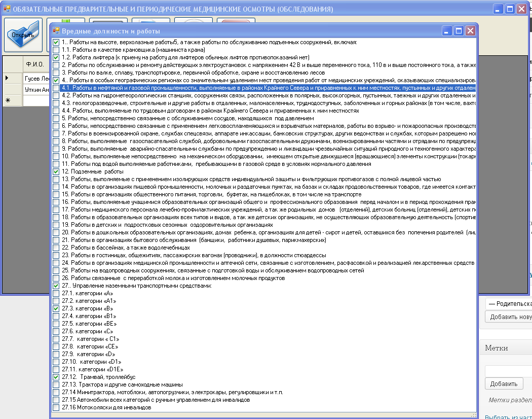The image size is (532, 419).
Task: Close the main медицинские осмотры window
Action: tap(522, 9)
